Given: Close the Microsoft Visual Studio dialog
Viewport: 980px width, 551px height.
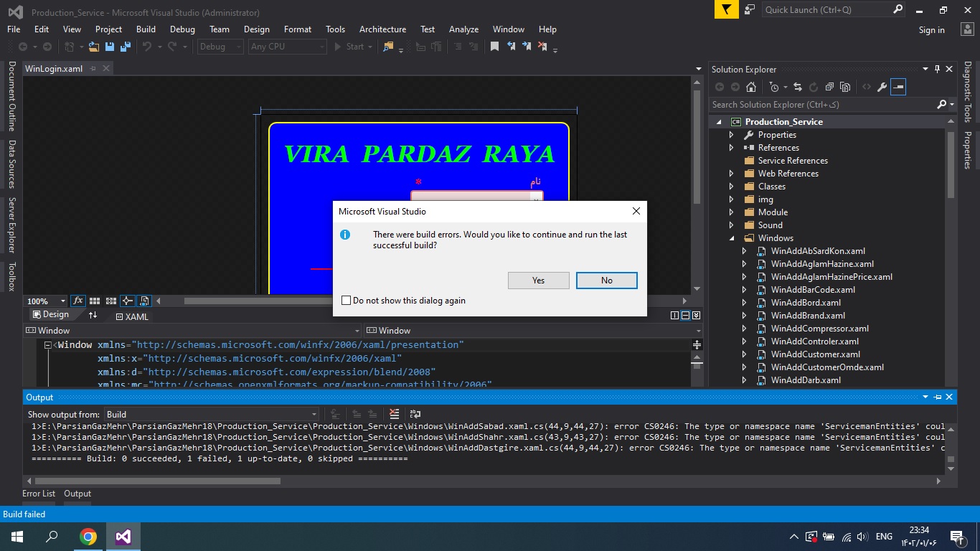Looking at the screenshot, I should click(636, 212).
